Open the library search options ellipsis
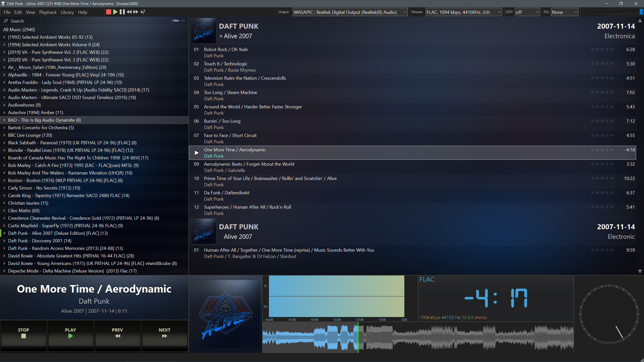 tap(183, 21)
